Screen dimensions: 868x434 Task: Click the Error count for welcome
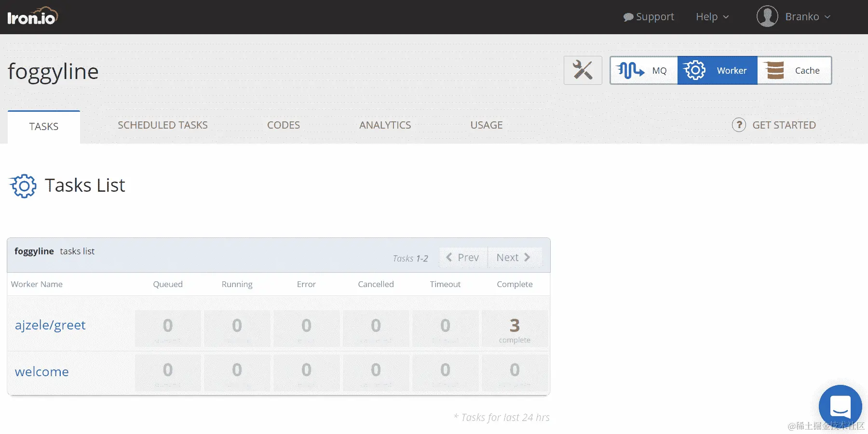[x=306, y=373]
